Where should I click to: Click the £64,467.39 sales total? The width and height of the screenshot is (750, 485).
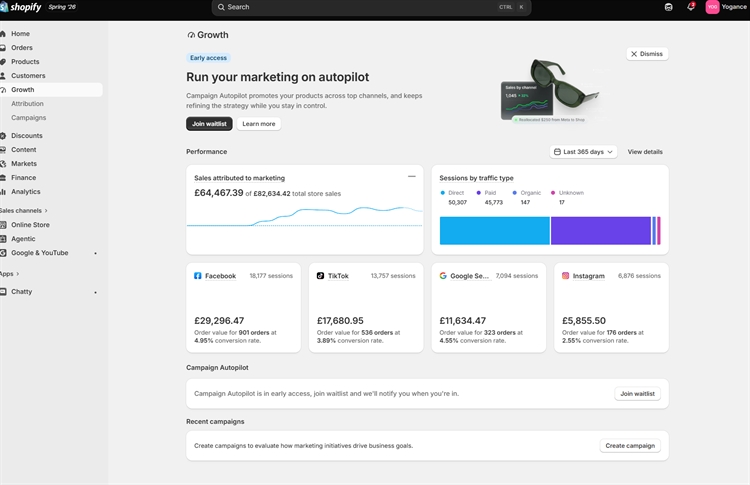click(219, 193)
